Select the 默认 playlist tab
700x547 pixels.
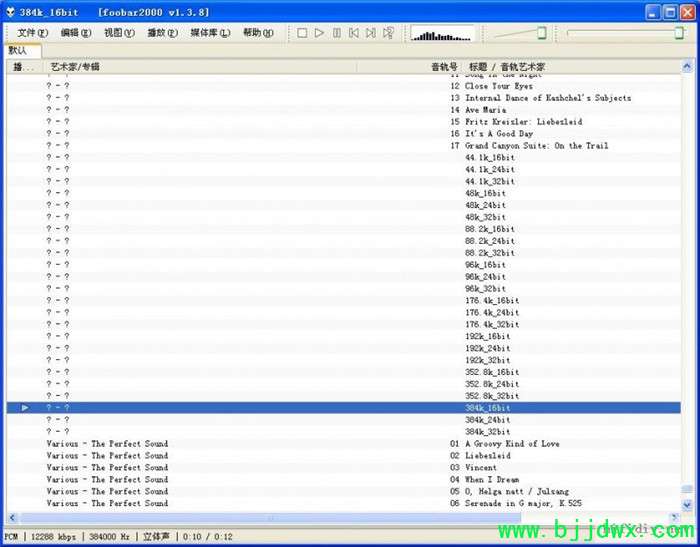pos(22,50)
